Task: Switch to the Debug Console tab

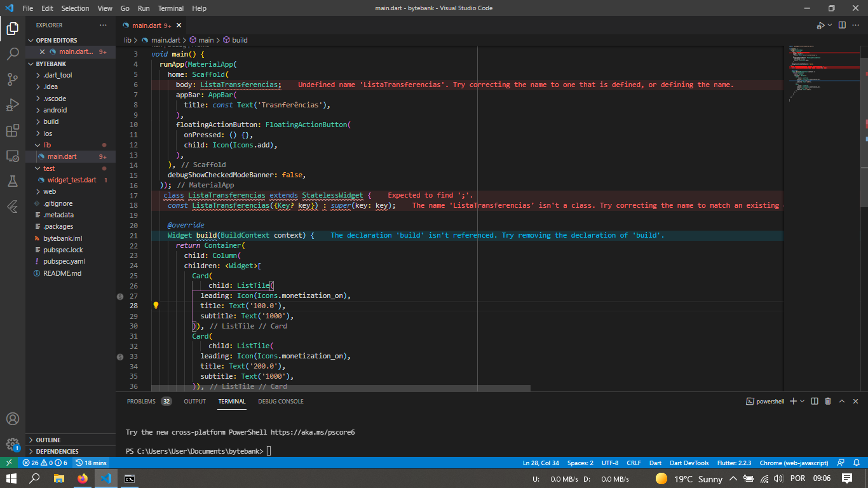Action: point(280,401)
